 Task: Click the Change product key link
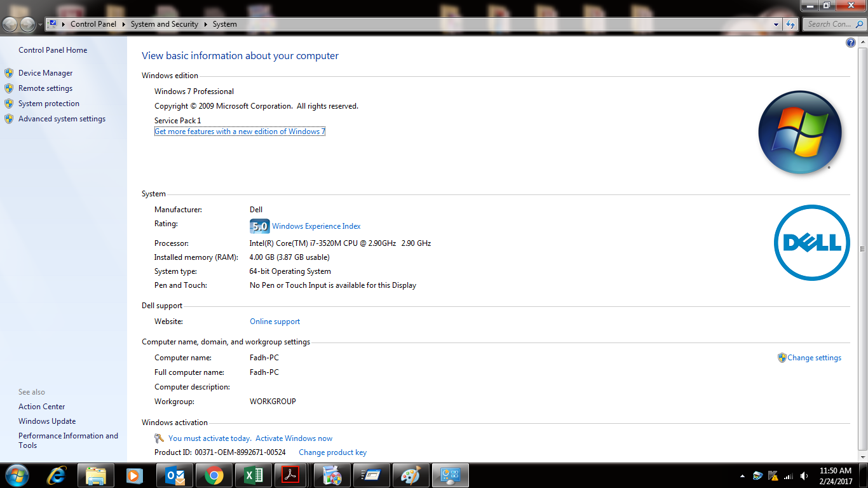pyautogui.click(x=332, y=452)
